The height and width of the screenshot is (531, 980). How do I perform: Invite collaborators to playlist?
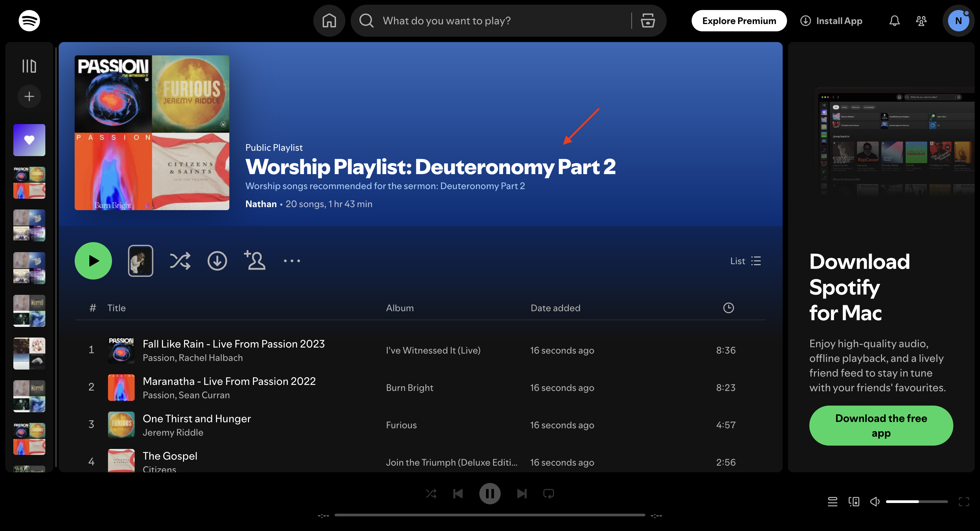pyautogui.click(x=255, y=261)
